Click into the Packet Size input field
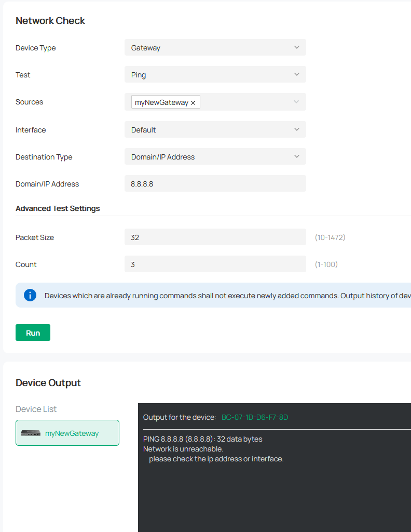Image resolution: width=411 pixels, height=532 pixels. coord(215,237)
